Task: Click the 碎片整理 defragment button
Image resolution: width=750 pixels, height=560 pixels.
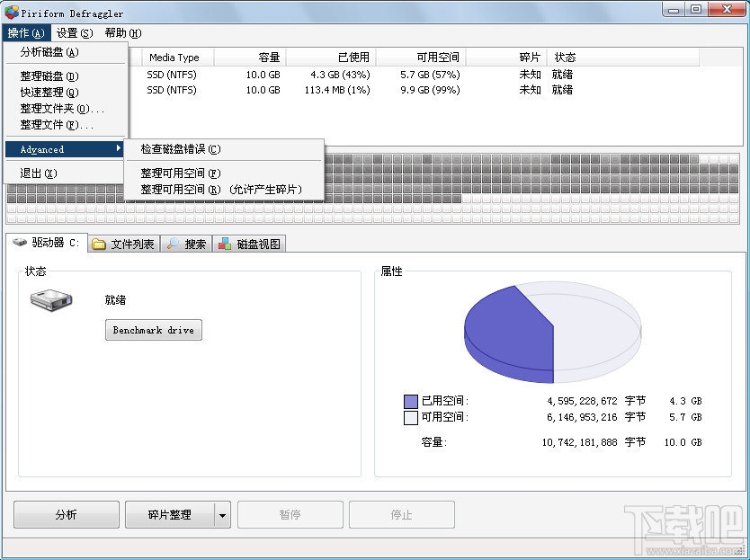Action: point(171,514)
